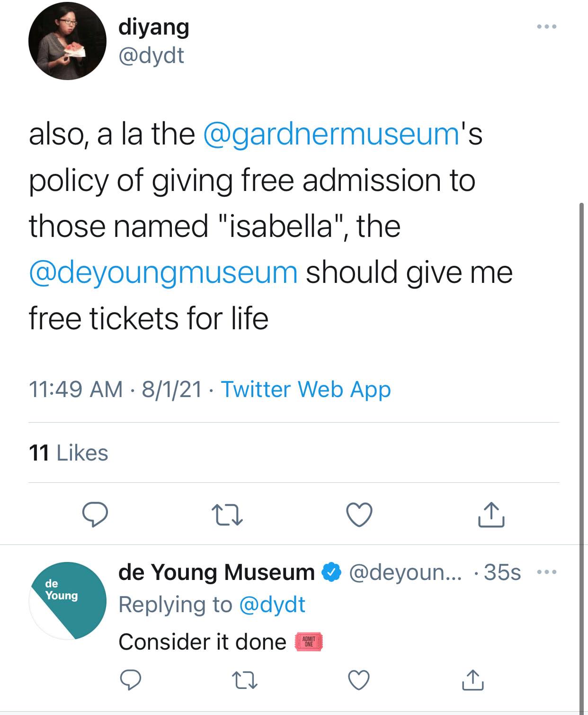Open de Young Museum display name
This screenshot has width=588, height=715.
click(216, 572)
